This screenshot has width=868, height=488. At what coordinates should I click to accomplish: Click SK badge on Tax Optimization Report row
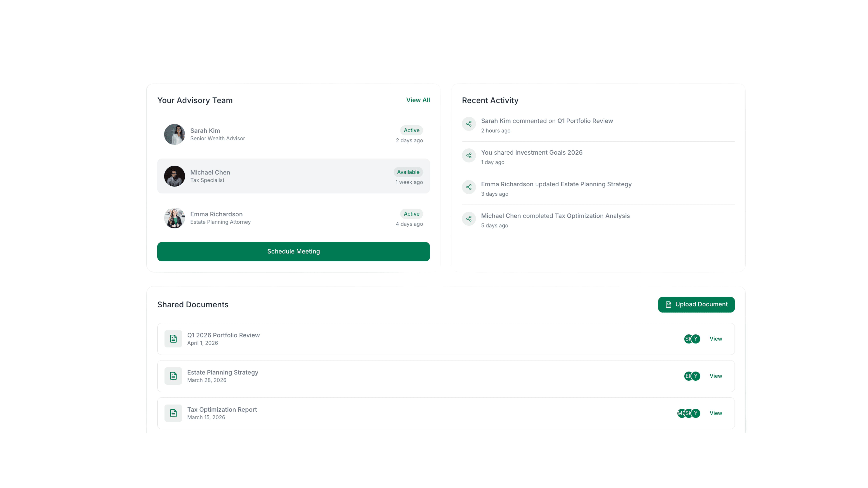pos(688,413)
